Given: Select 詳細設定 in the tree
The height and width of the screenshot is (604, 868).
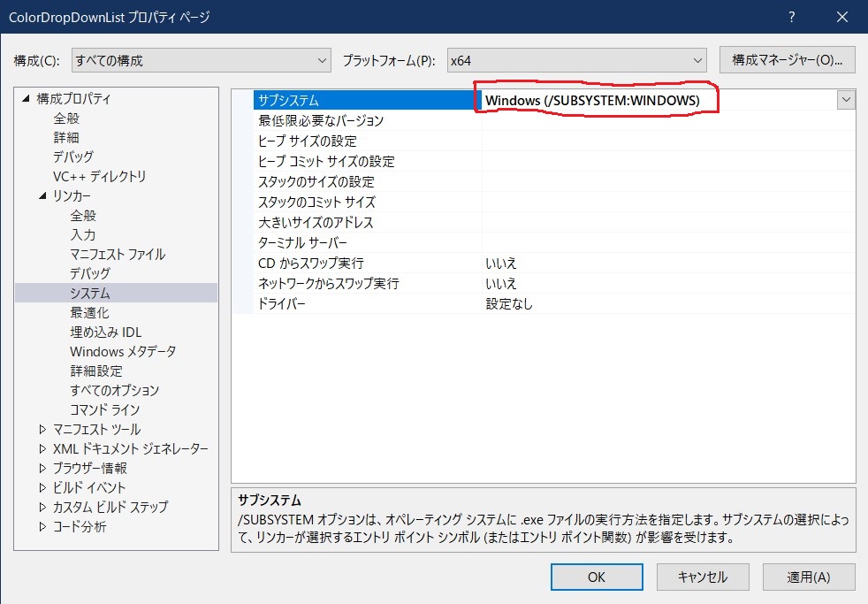Looking at the screenshot, I should pos(96,371).
